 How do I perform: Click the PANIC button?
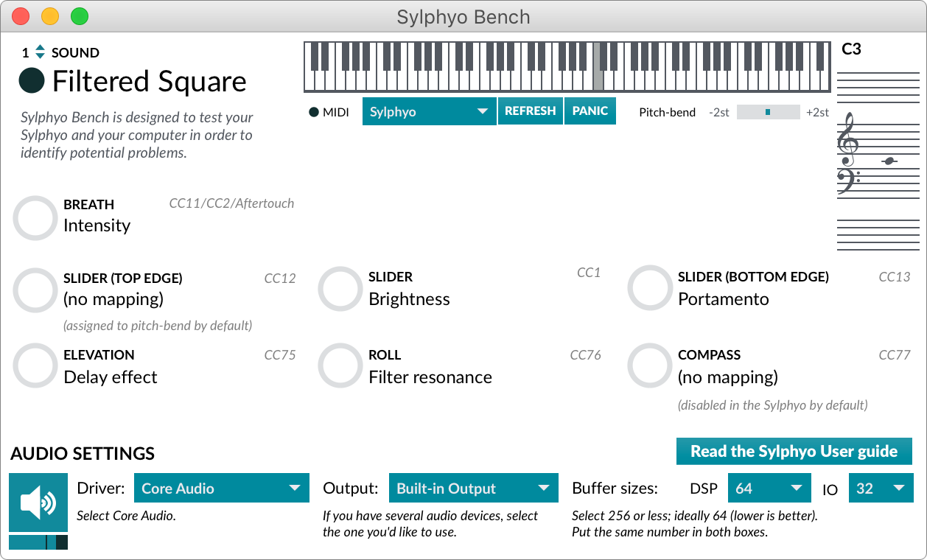(590, 111)
